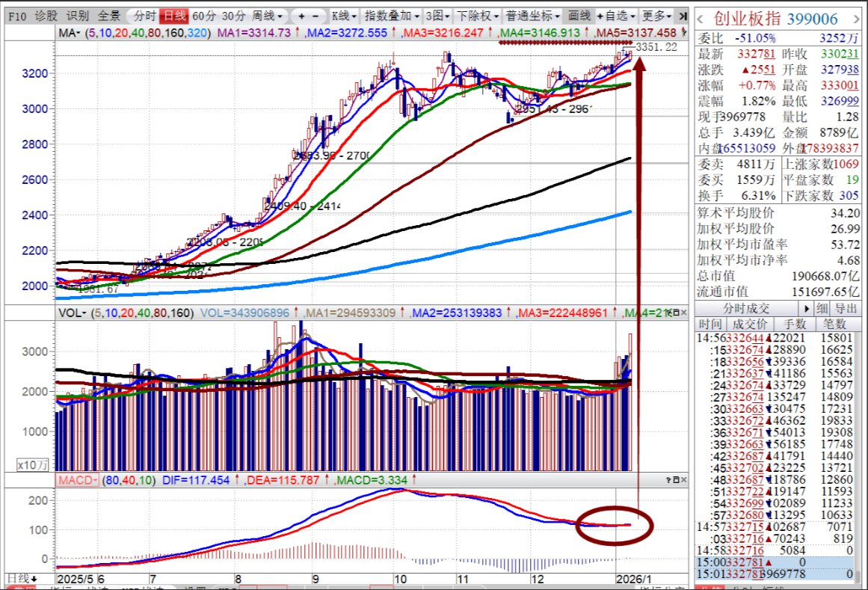Click the toolbar overflow arrow after 更多

(682, 16)
